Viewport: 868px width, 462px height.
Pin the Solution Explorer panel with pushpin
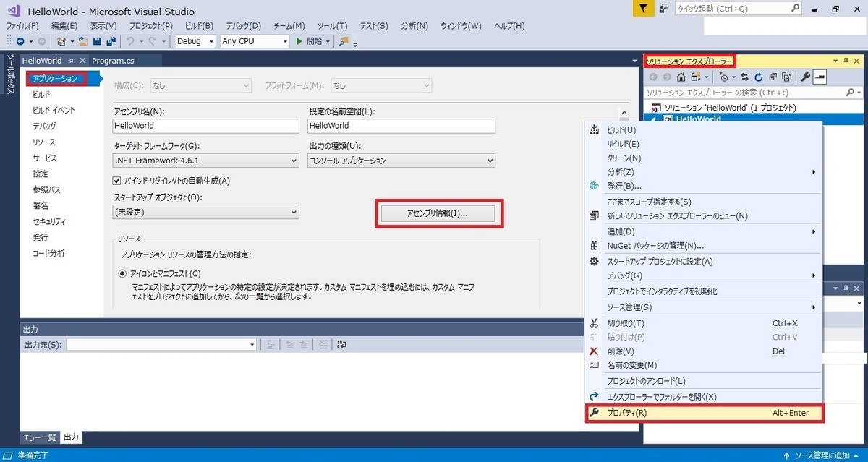point(846,61)
